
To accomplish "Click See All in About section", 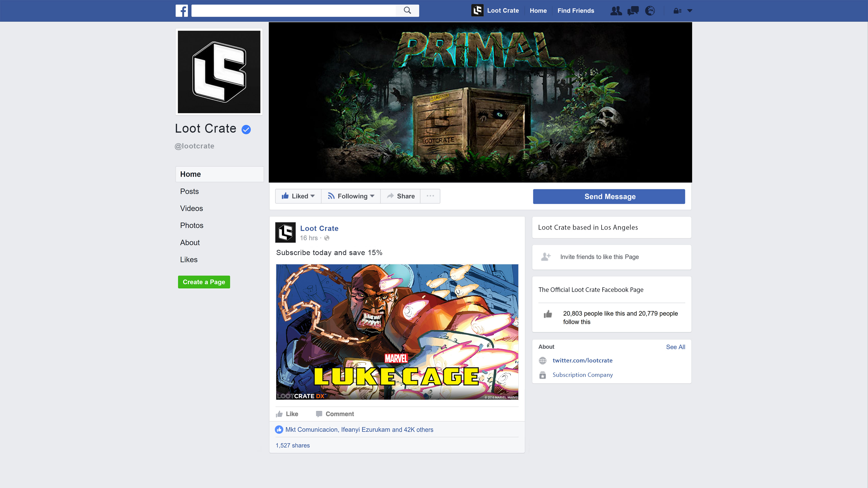I will (x=675, y=347).
